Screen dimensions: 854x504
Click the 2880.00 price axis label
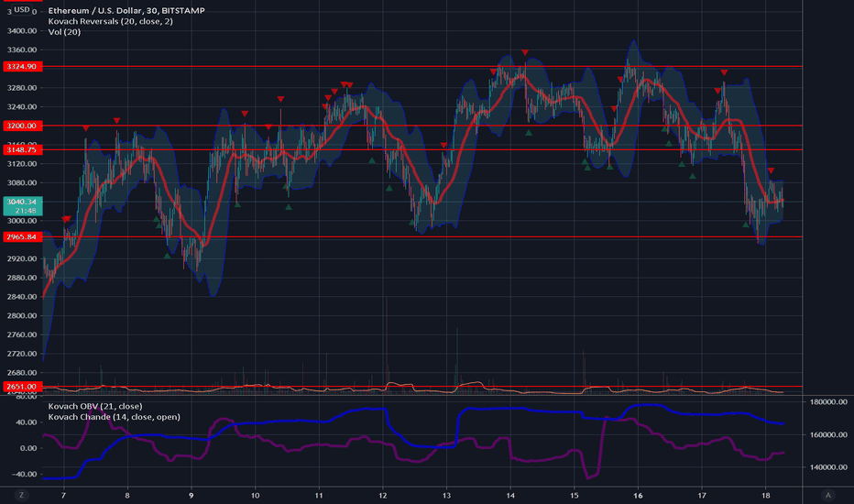pyautogui.click(x=22, y=278)
